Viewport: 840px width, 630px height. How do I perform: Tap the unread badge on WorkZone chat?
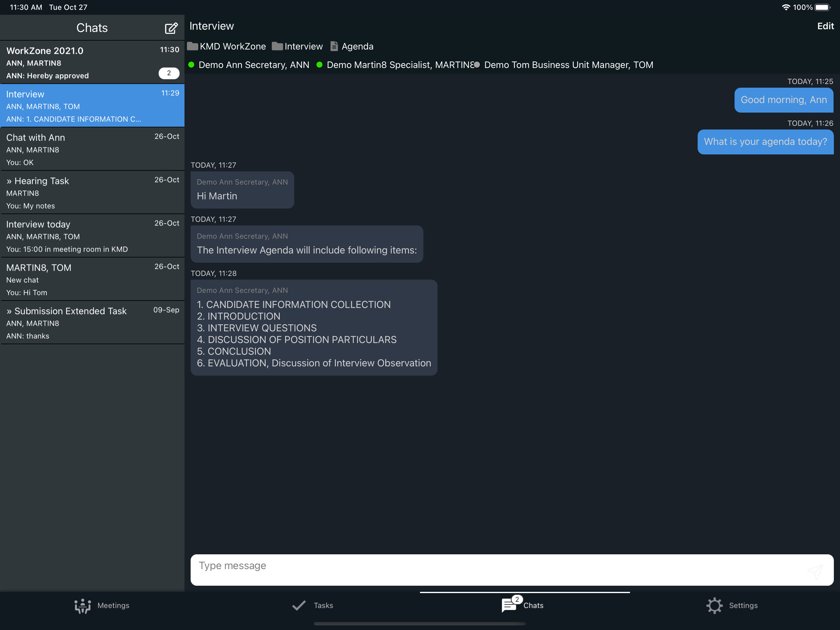pyautogui.click(x=168, y=73)
